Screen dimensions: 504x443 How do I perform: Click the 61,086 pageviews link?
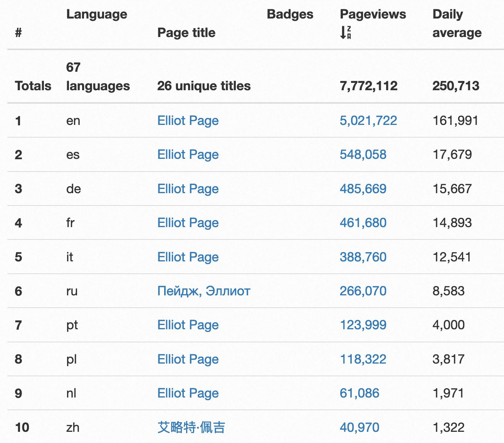[x=360, y=393]
